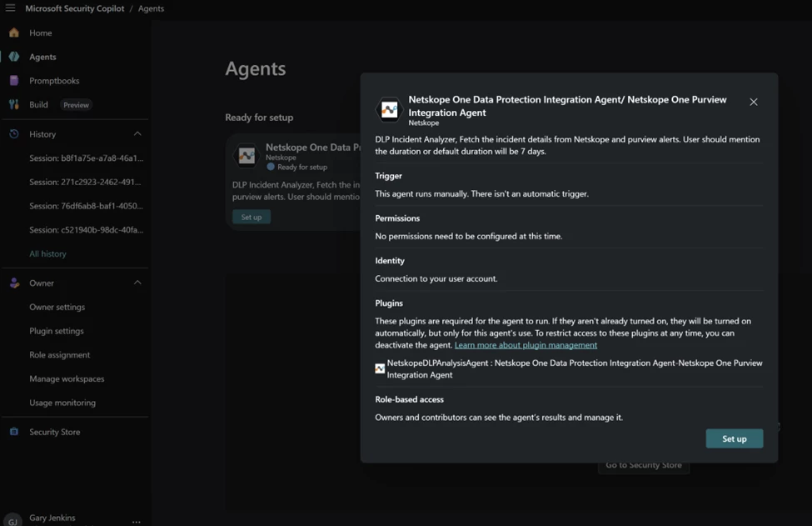This screenshot has width=812, height=526.
Task: Click the Promptbooks sidebar icon
Action: point(14,80)
